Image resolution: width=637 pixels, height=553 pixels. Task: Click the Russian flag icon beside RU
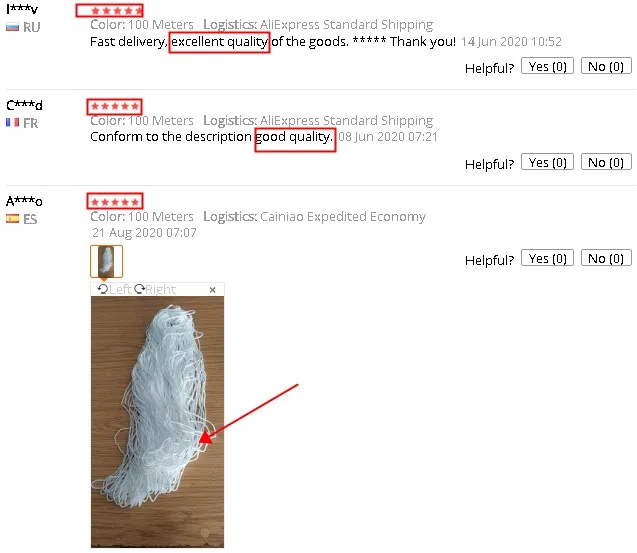click(13, 27)
